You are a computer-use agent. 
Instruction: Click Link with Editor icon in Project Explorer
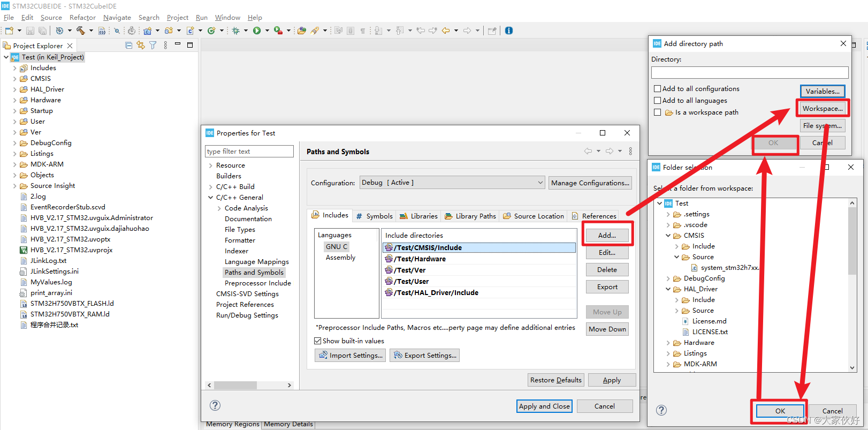[x=141, y=46]
